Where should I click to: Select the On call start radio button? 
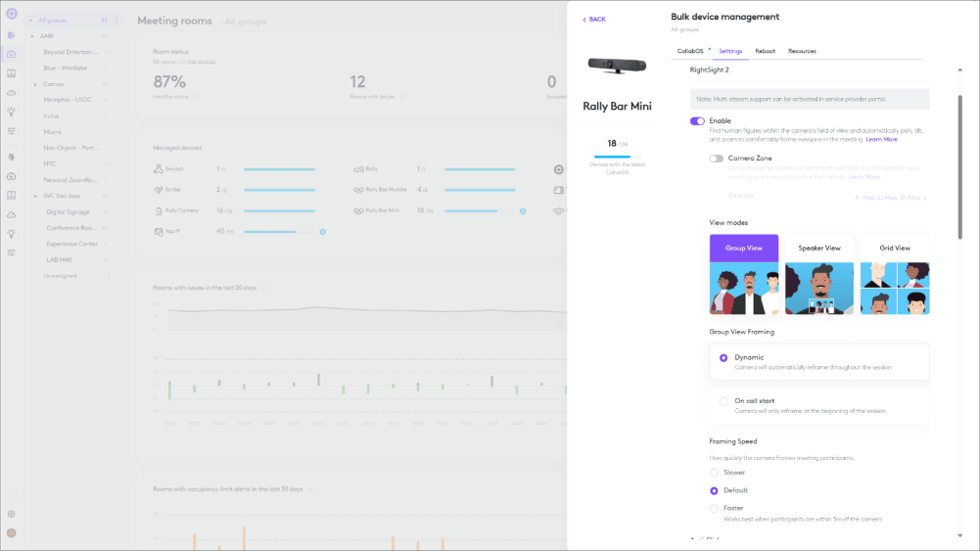point(723,401)
